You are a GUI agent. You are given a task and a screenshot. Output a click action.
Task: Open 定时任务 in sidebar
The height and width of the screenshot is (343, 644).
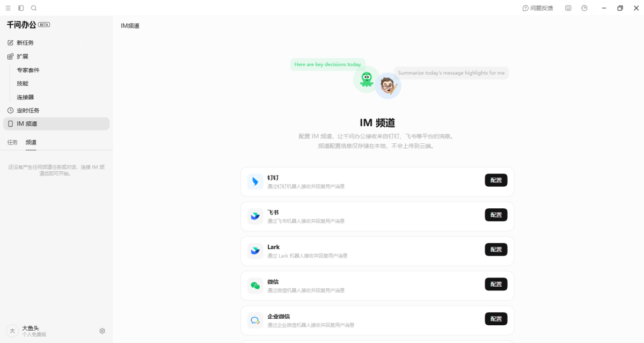[56, 110]
